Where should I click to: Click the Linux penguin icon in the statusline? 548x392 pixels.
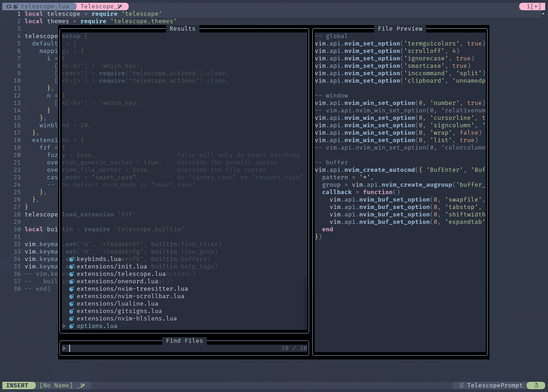(x=536, y=385)
